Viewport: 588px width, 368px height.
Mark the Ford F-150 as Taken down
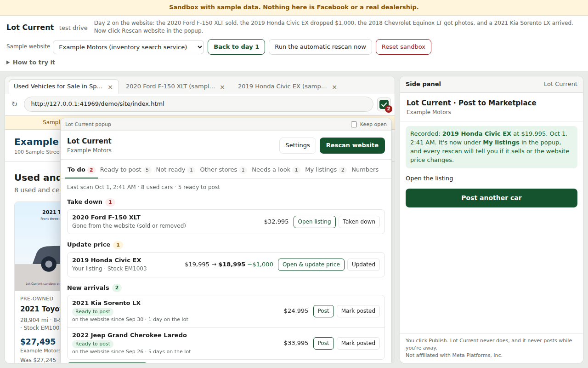point(359,222)
